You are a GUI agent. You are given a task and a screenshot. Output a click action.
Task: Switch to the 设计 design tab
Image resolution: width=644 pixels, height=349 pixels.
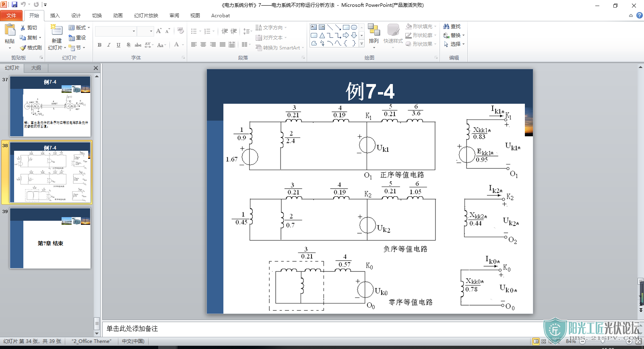point(76,16)
